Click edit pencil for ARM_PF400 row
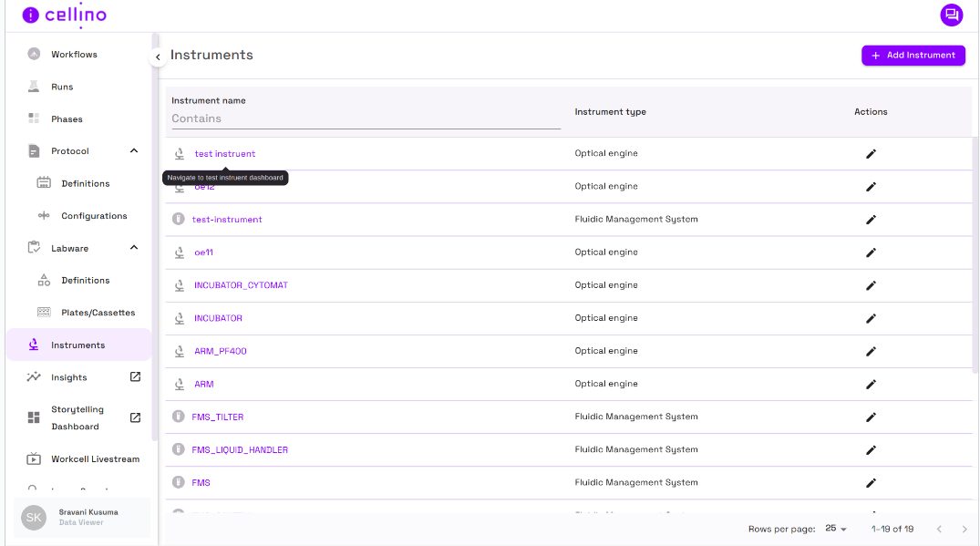980x546 pixels. pyautogui.click(x=870, y=352)
